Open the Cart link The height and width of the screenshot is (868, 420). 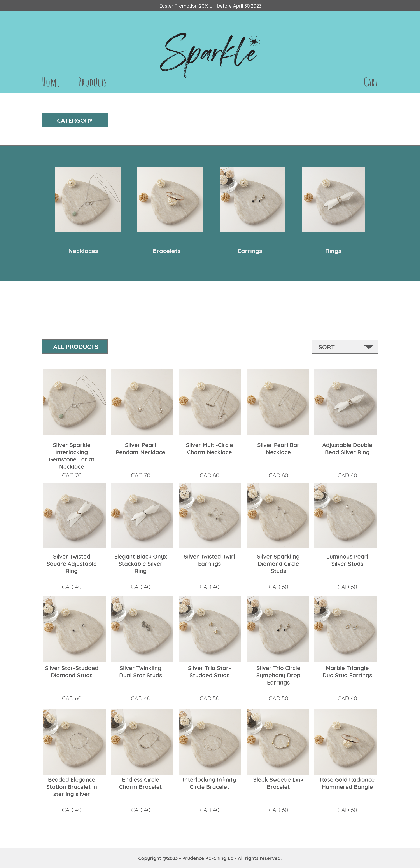(x=370, y=82)
